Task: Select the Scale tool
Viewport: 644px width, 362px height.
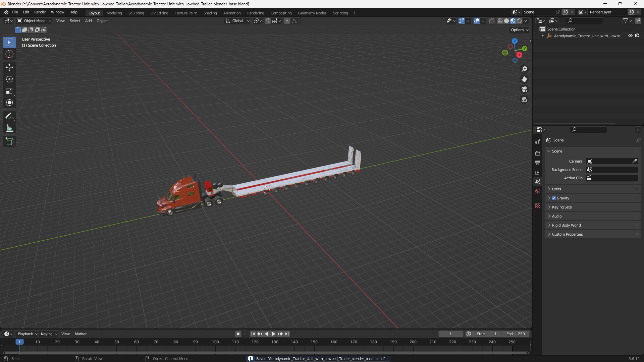Action: [x=9, y=91]
